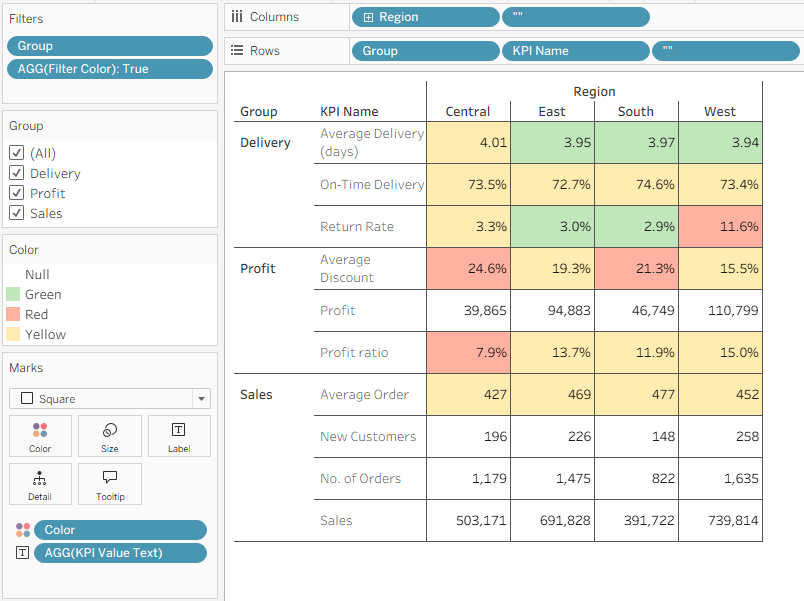Screen dimensions: 804x601
Task: Select the Group pill in Filters
Action: pos(109,46)
